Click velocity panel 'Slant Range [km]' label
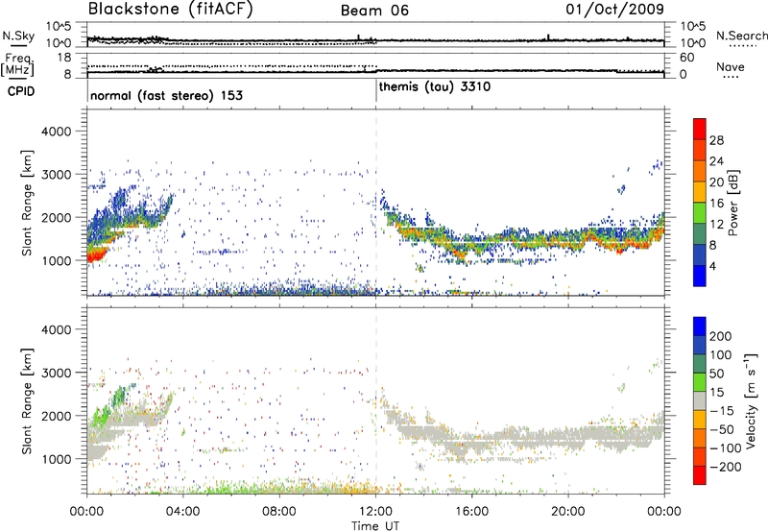Image resolution: width=768 pixels, height=532 pixels. tap(27, 400)
